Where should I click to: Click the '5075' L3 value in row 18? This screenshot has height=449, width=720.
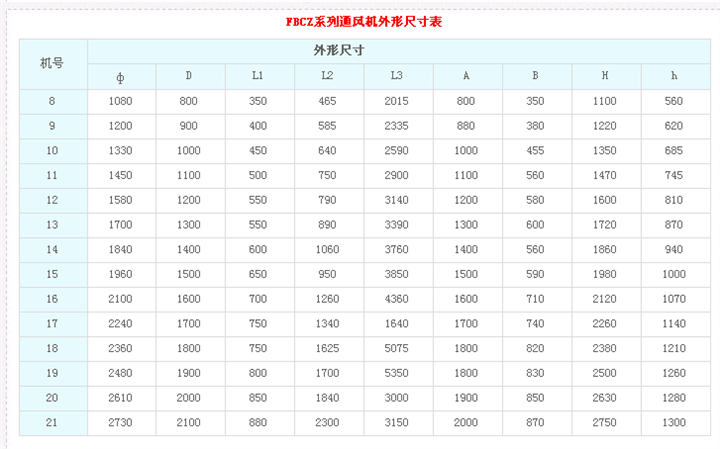pyautogui.click(x=396, y=348)
